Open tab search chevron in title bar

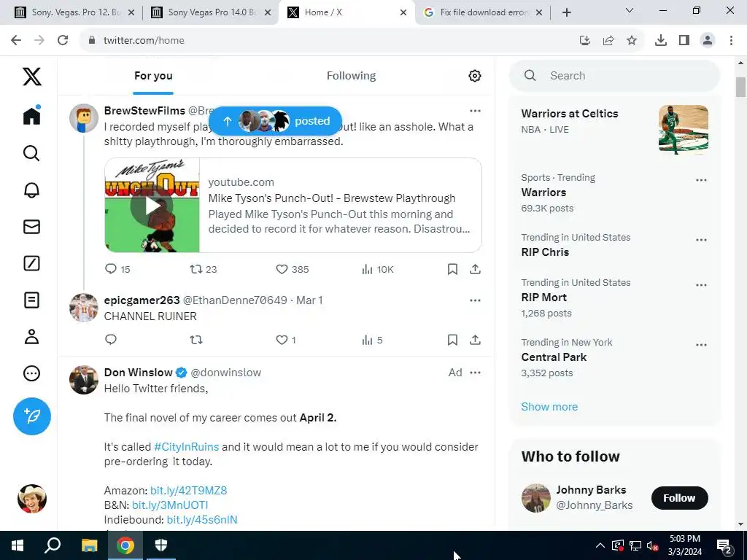(x=630, y=10)
